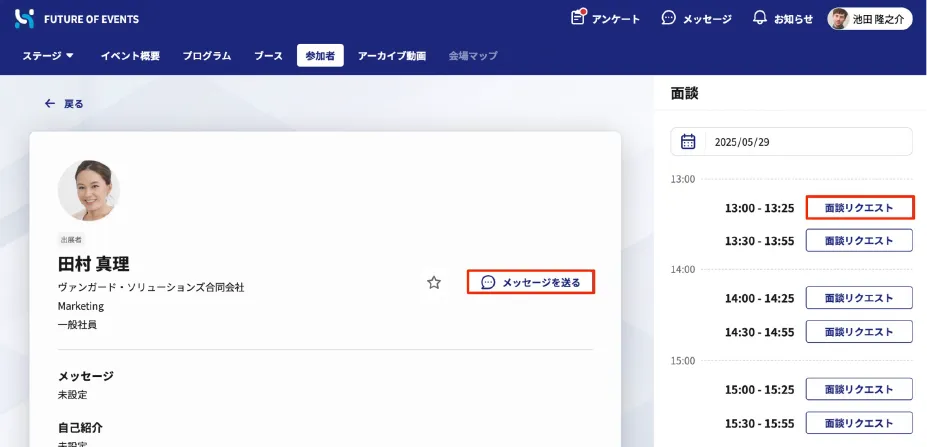The height and width of the screenshot is (447, 927).
Task: Click the Future of Events logo
Action: 25,19
